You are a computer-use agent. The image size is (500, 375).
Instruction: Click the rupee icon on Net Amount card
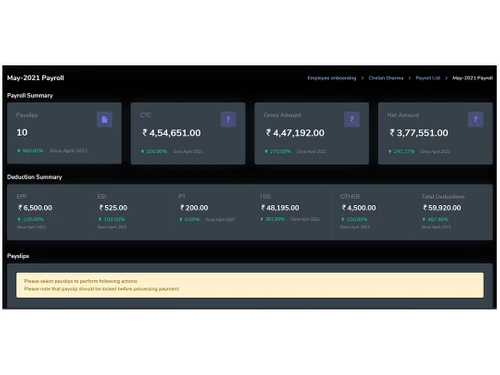(x=476, y=120)
